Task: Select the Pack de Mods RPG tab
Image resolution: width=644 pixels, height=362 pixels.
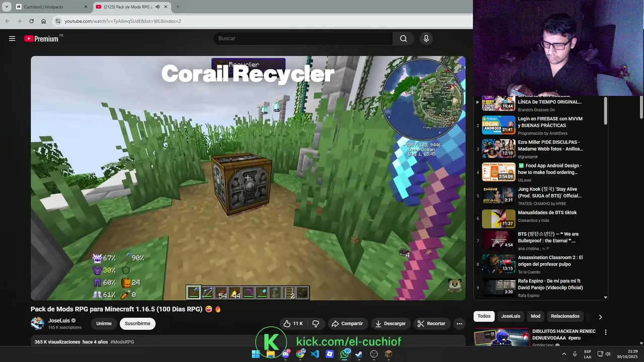Action: 132,7
